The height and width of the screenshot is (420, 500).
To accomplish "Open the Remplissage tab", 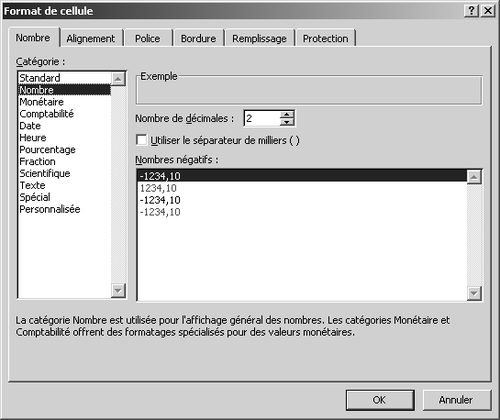I will [x=259, y=38].
